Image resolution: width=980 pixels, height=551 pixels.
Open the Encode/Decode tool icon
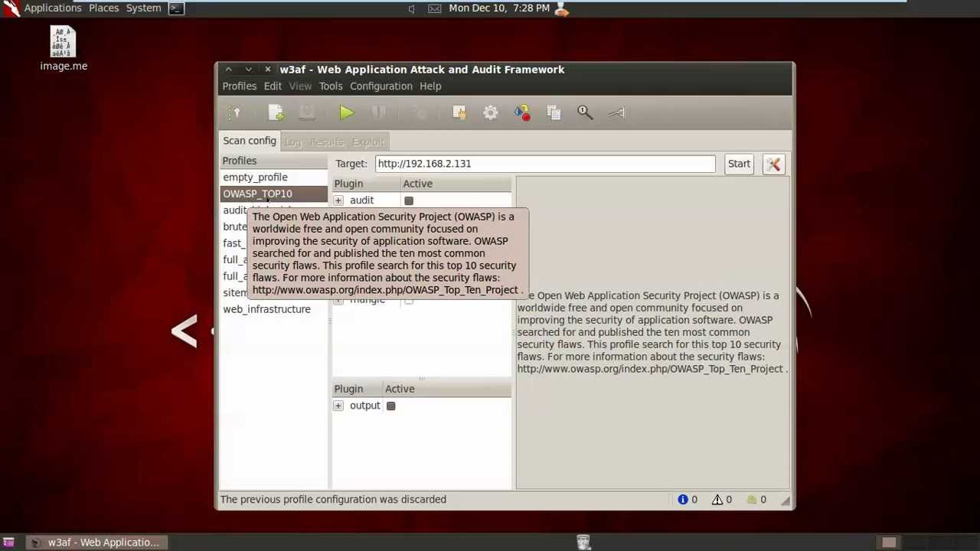click(522, 112)
